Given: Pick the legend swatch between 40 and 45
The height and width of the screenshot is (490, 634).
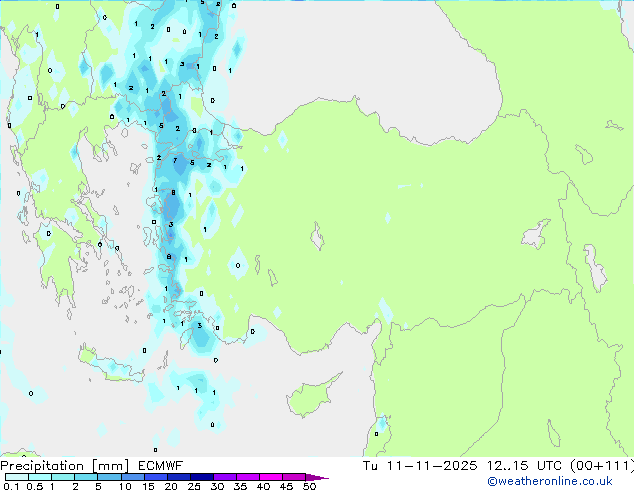Looking at the screenshot, I should (271, 477).
